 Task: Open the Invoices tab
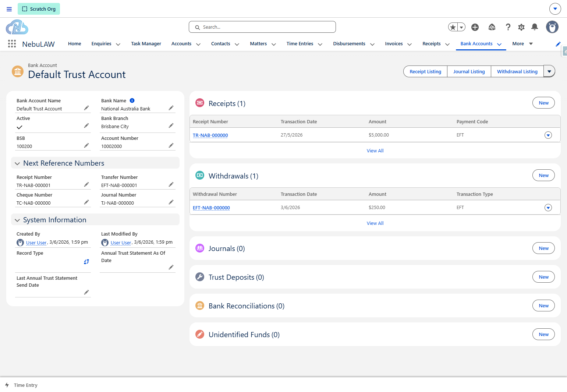[x=394, y=43]
